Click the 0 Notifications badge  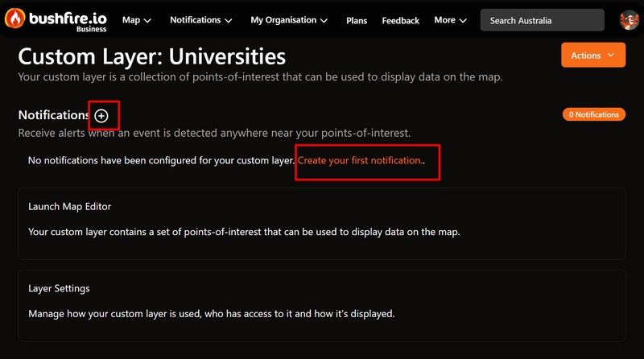[x=594, y=114]
